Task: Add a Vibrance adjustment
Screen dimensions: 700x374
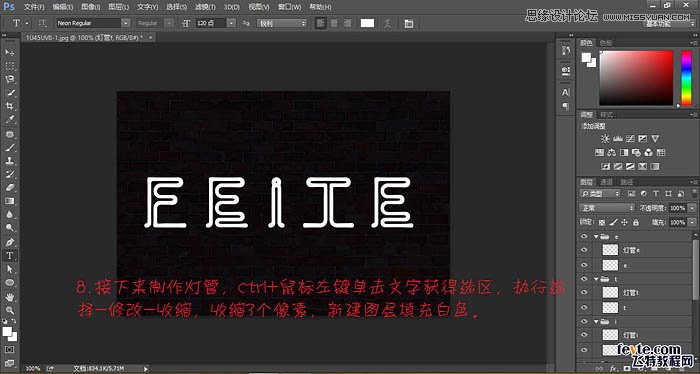Action: pos(655,139)
